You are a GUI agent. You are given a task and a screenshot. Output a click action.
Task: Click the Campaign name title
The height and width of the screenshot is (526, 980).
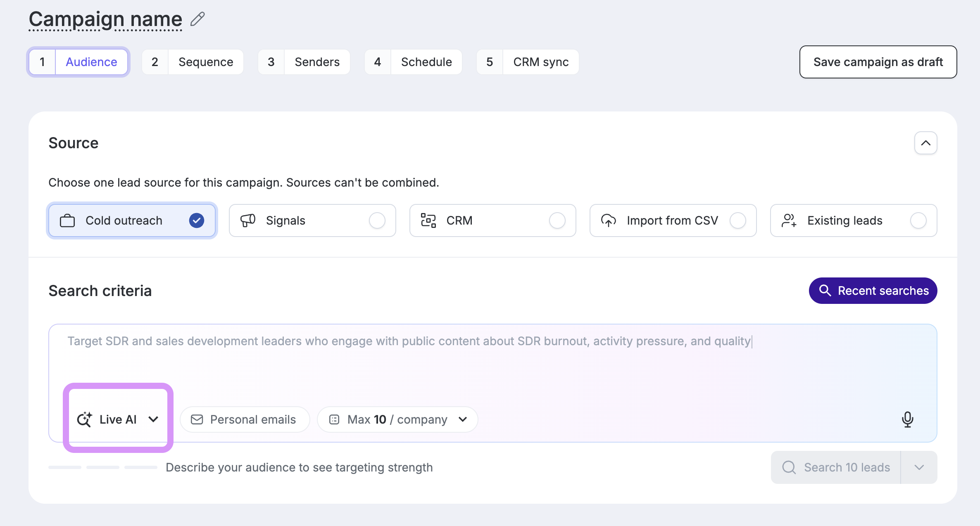105,19
